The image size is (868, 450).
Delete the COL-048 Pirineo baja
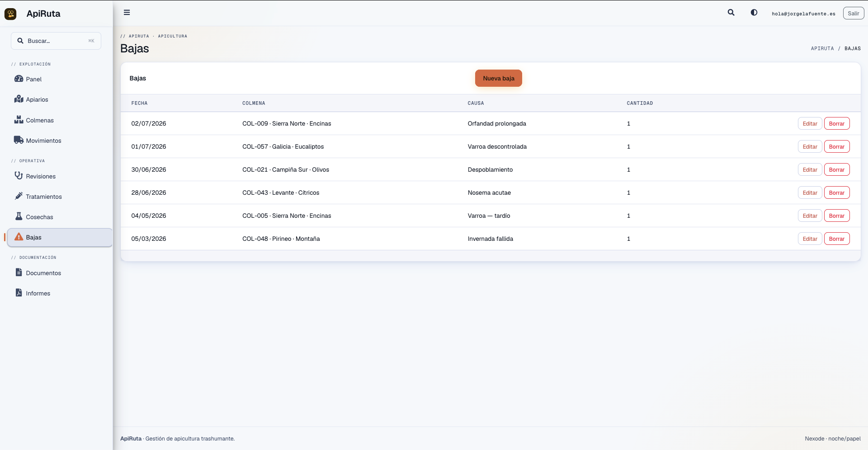click(836, 239)
